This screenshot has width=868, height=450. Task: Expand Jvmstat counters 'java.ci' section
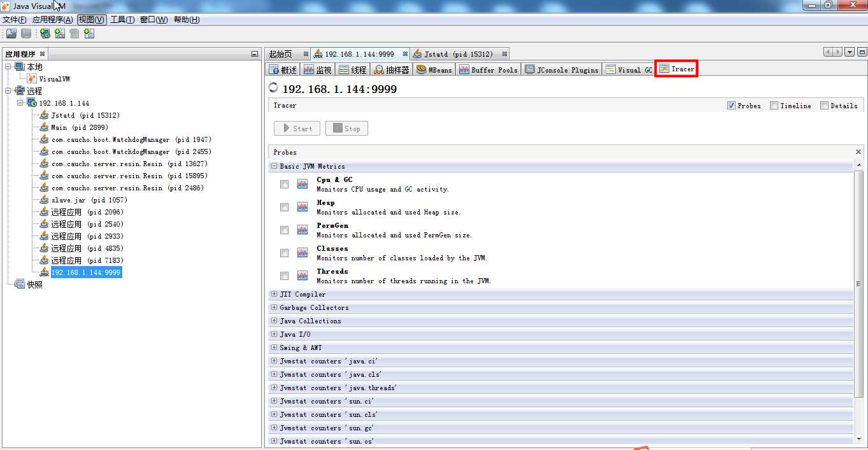click(274, 361)
